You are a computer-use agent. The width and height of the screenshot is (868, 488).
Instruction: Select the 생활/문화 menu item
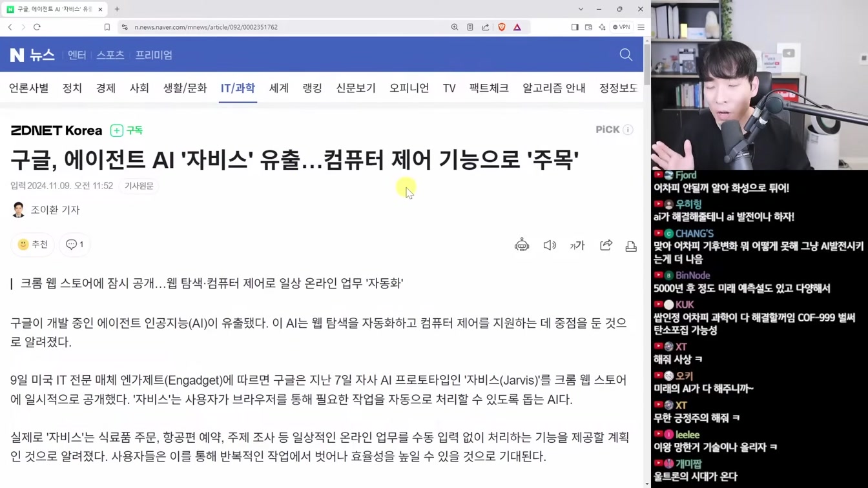point(185,88)
